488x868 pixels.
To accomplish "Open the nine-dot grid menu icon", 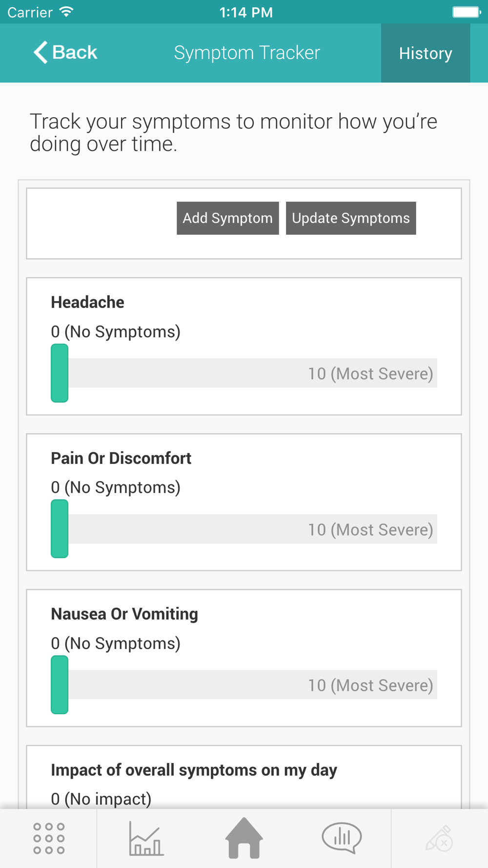I will click(x=49, y=838).
